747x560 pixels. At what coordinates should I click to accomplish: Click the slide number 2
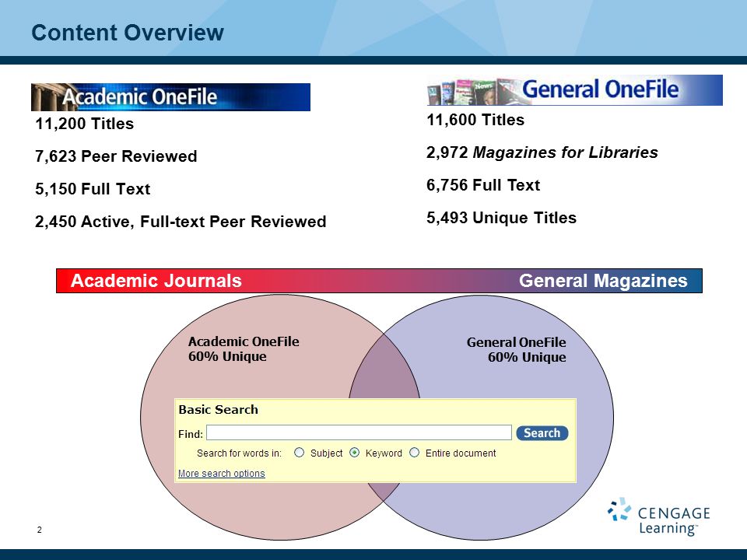click(x=40, y=530)
